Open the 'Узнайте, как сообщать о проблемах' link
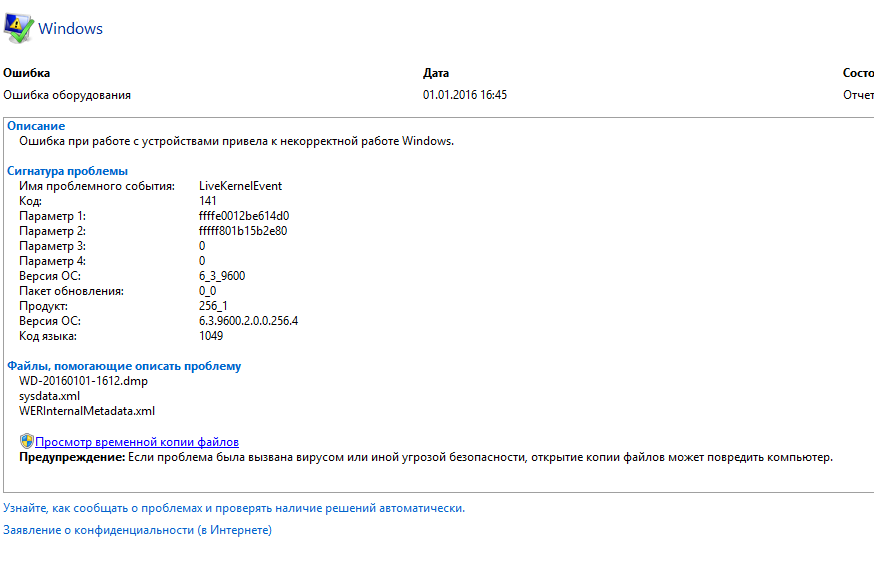The image size is (874, 585). (234, 508)
